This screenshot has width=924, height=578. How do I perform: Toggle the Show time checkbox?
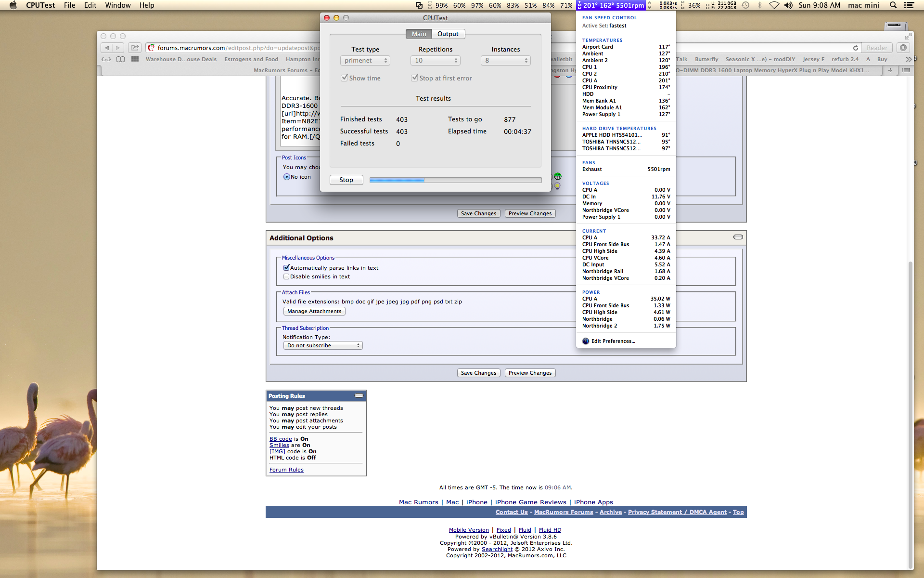(344, 78)
